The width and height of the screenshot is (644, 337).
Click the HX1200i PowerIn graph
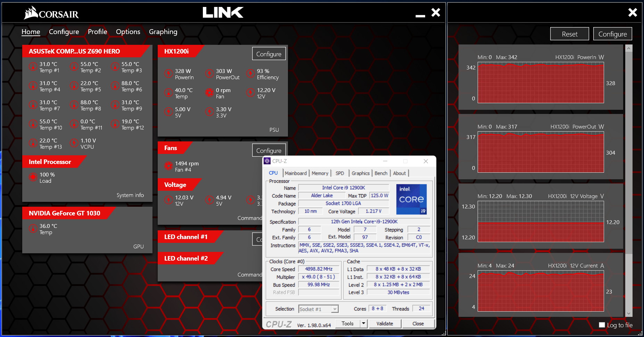click(541, 83)
